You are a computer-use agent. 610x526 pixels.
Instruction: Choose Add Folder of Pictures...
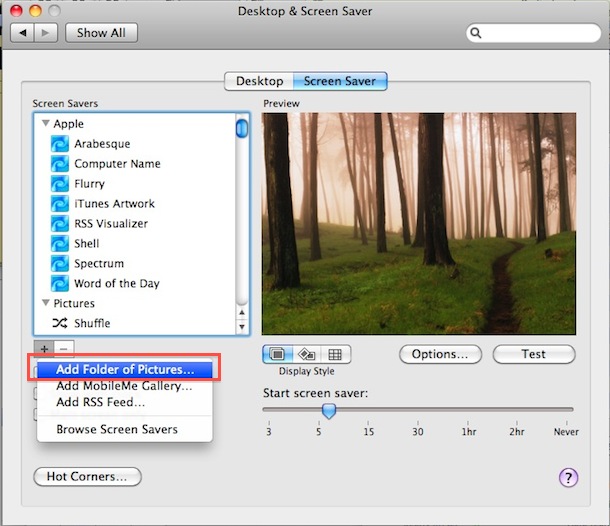pos(125,368)
